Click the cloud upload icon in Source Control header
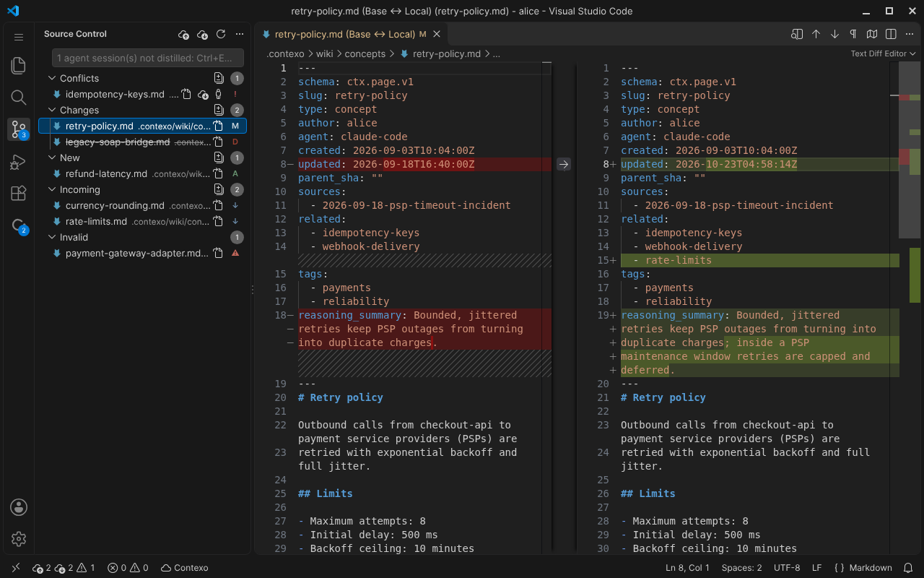This screenshot has height=578, width=924. pyautogui.click(x=184, y=34)
